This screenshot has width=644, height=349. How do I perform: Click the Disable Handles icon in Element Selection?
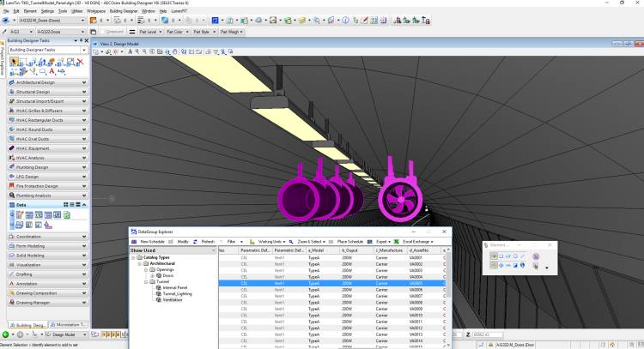coord(535,256)
